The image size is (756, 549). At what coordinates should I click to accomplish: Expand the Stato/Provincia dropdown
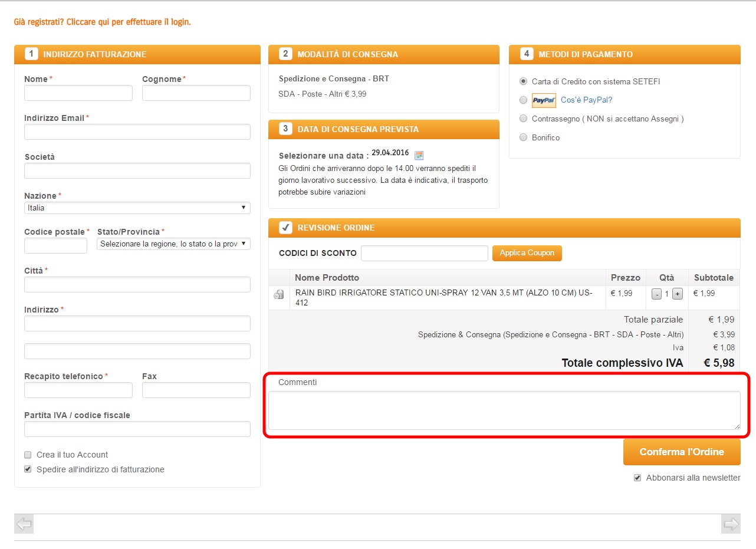coord(173,244)
